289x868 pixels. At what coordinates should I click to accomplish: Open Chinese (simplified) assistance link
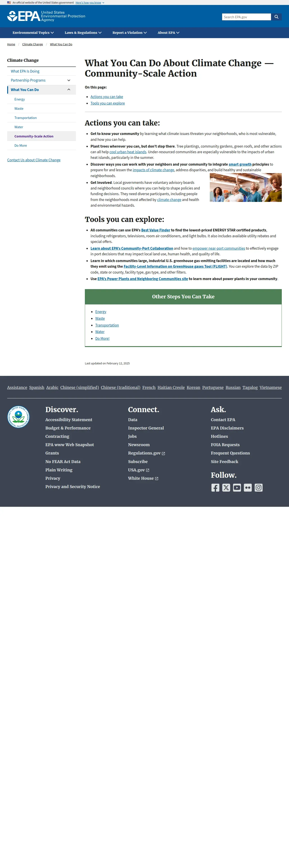pos(80,388)
